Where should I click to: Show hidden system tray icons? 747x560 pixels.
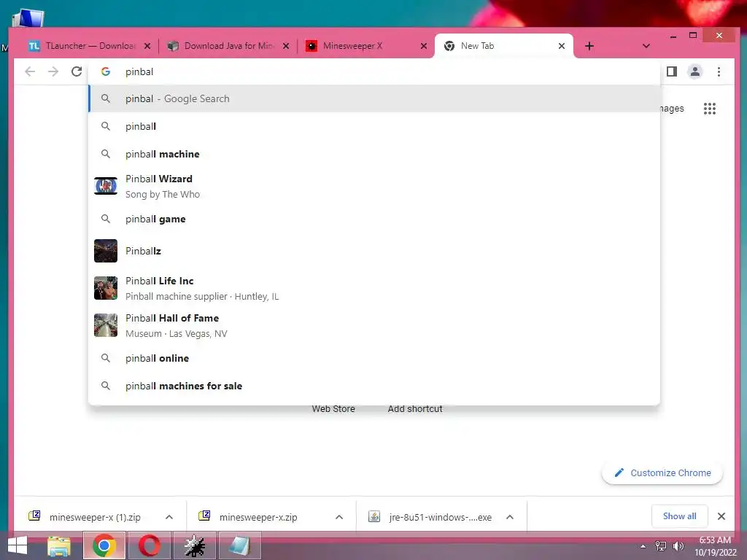click(x=643, y=546)
